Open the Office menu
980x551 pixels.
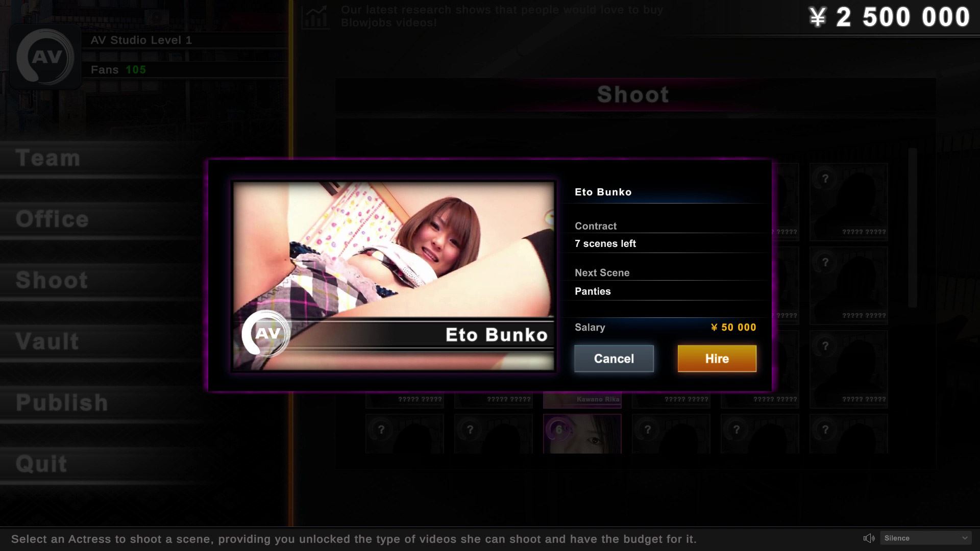(x=52, y=219)
